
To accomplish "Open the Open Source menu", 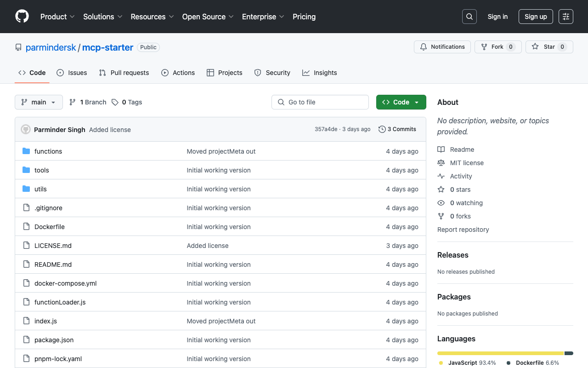I will coord(208,17).
